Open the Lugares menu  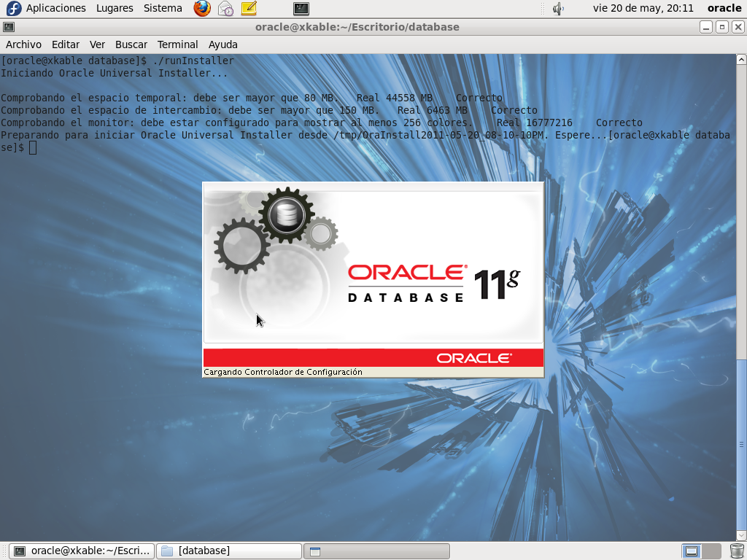[x=115, y=8]
